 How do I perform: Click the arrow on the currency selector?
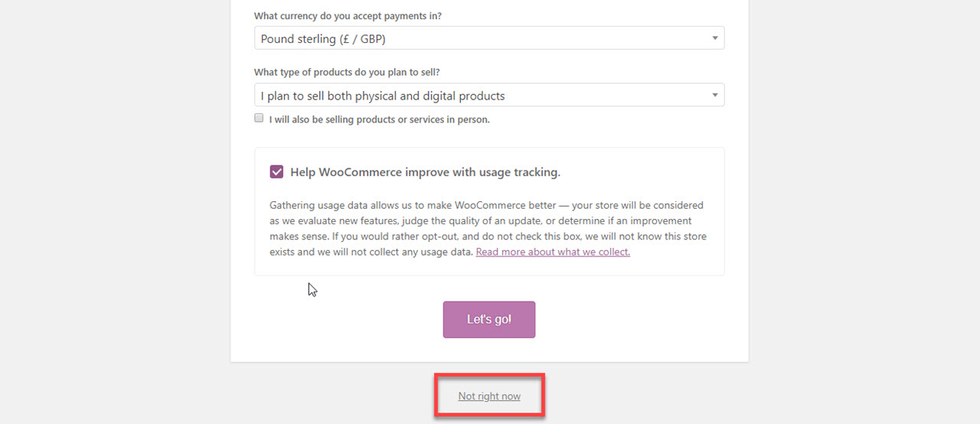714,38
